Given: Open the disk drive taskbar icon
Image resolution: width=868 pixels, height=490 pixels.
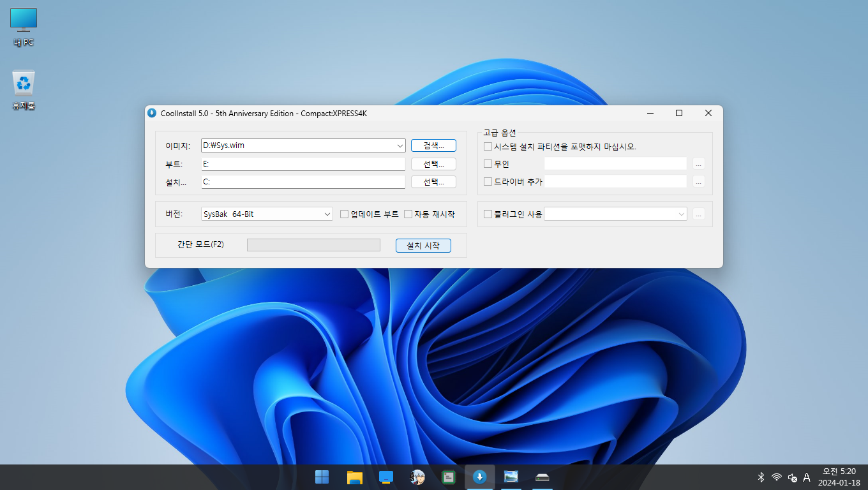Looking at the screenshot, I should [542, 477].
